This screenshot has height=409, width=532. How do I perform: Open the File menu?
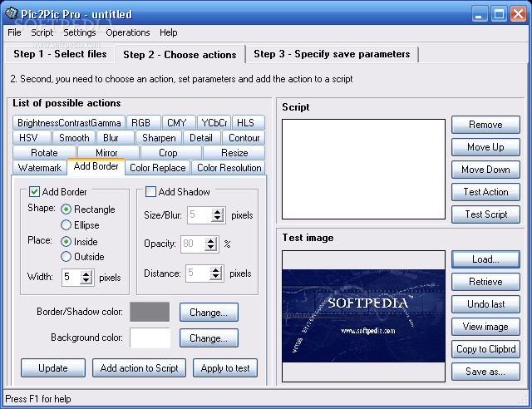click(x=14, y=32)
